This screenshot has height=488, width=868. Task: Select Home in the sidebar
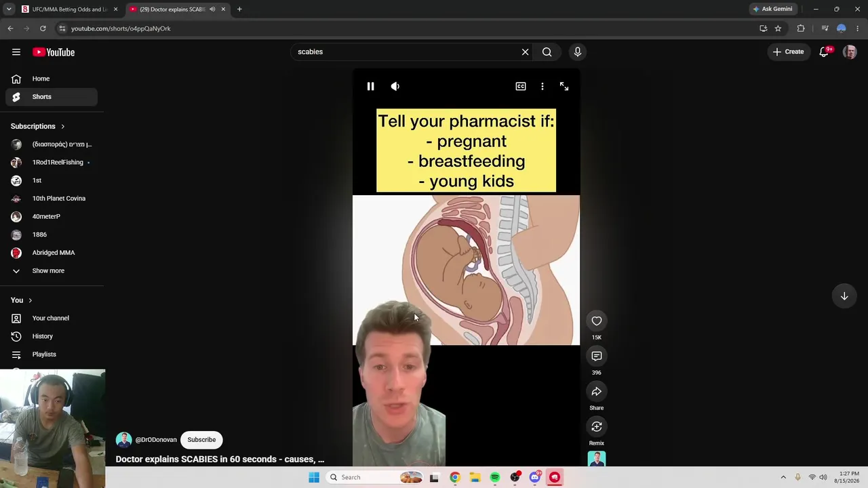[x=52, y=79]
